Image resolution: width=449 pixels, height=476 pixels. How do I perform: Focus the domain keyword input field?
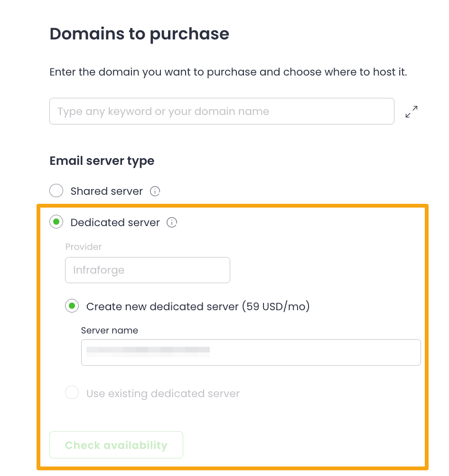click(222, 112)
